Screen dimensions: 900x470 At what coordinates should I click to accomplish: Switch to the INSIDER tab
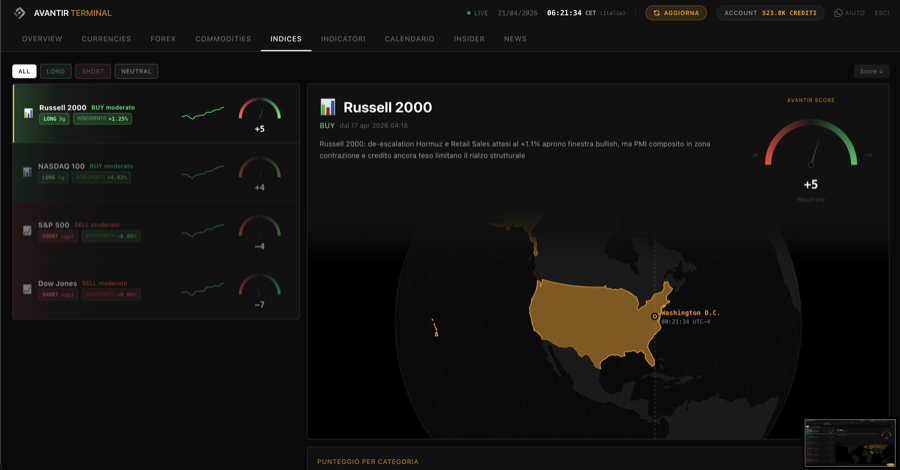(469, 38)
